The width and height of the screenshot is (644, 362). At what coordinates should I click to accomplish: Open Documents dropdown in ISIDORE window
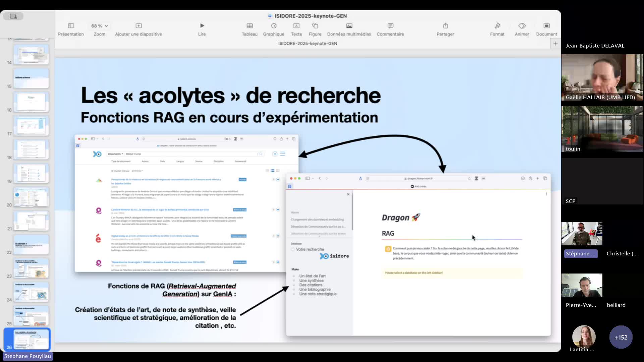pos(115,154)
